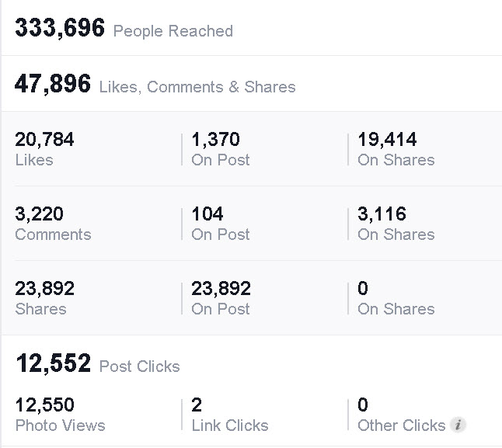Viewport: 502px width, 448px height.
Task: Open 47,896 Likes, Comments & Shares total
Action: 53,84
